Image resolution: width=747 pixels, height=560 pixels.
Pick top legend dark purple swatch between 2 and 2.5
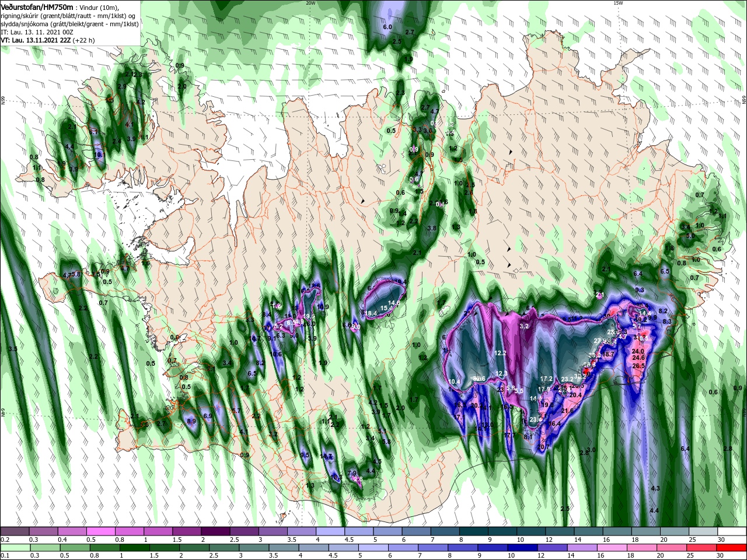tap(215, 531)
